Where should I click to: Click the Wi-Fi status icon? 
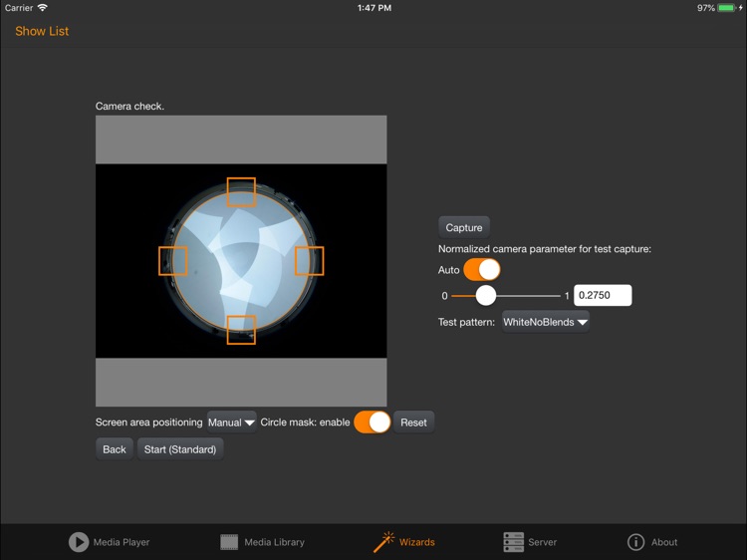(43, 8)
